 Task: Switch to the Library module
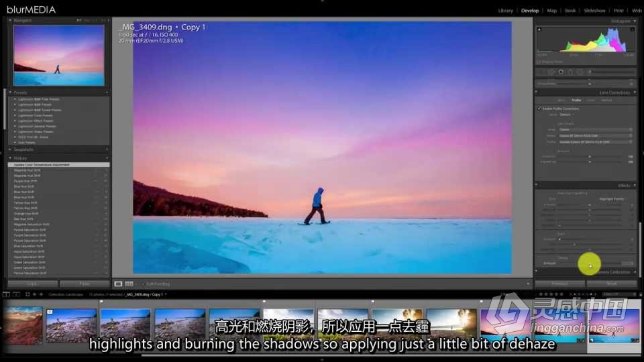click(x=505, y=11)
